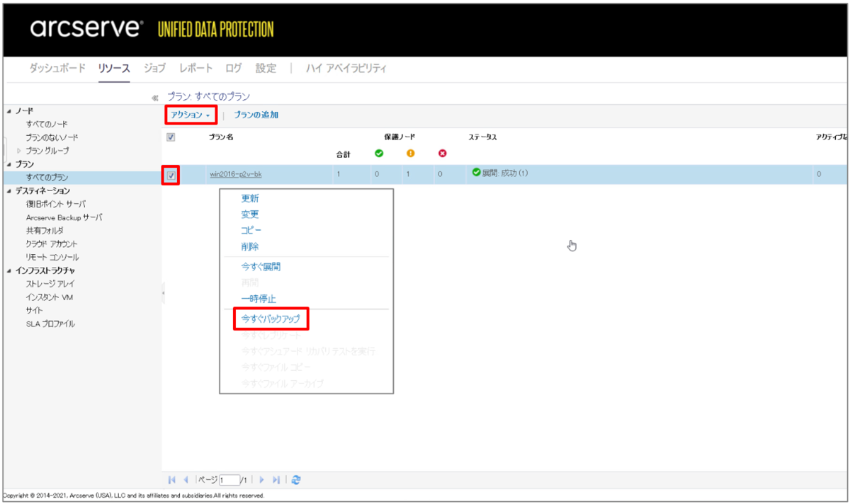Open the レポート tab
The image size is (850, 504).
[195, 69]
